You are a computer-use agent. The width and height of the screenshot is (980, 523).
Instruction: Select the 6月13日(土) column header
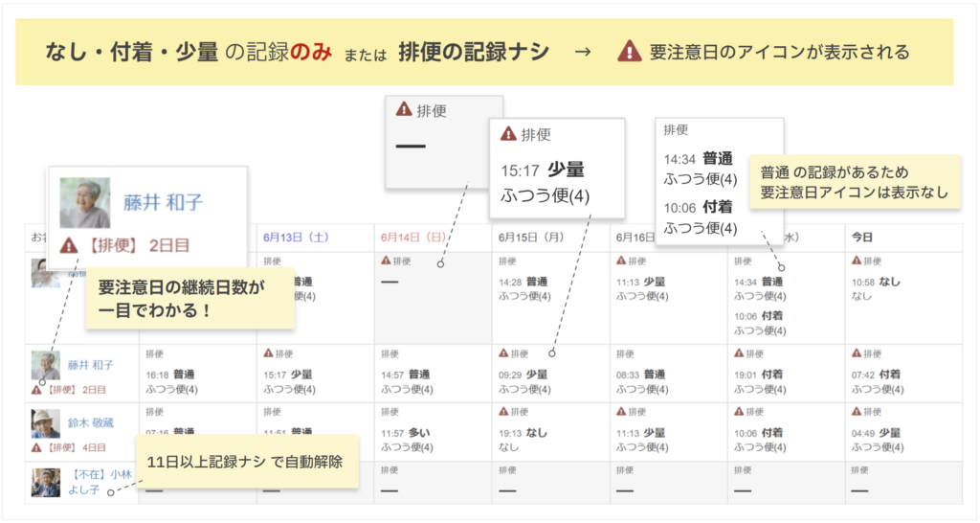[297, 238]
